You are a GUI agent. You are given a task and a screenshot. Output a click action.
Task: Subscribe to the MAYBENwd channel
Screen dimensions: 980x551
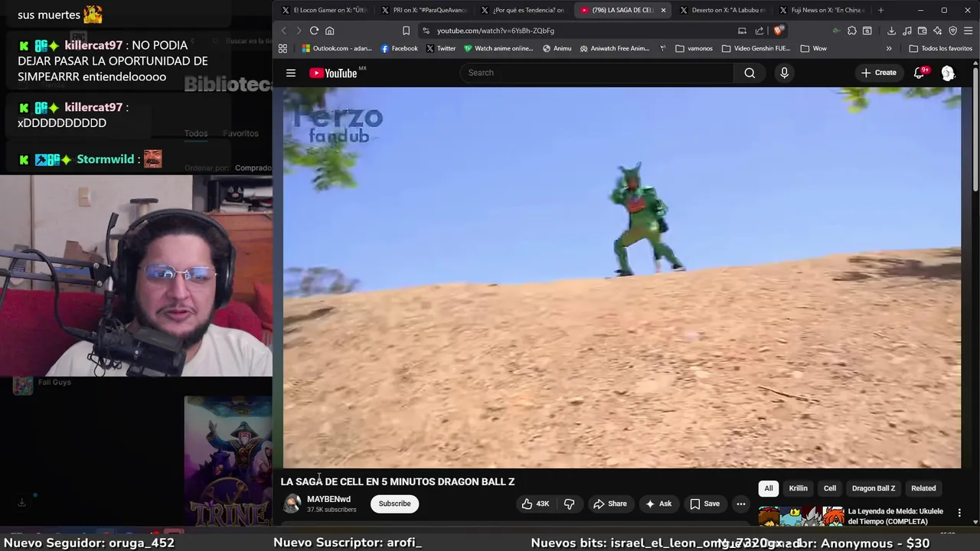[x=395, y=504]
